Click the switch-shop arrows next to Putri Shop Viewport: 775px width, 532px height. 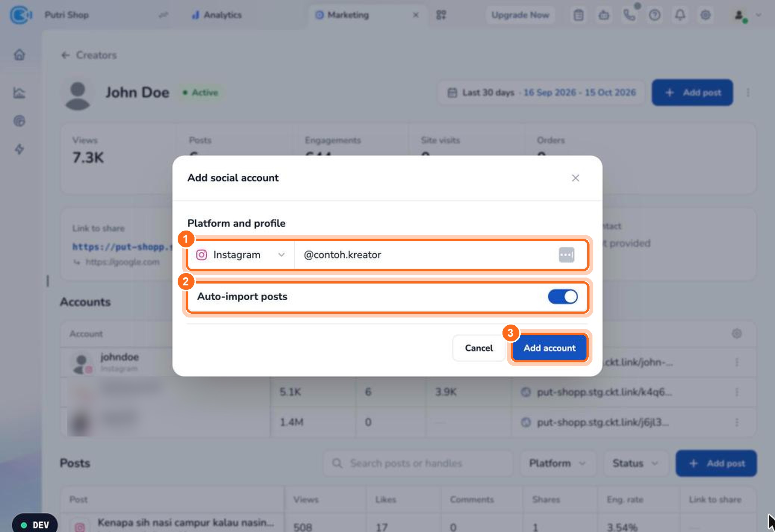coord(163,15)
